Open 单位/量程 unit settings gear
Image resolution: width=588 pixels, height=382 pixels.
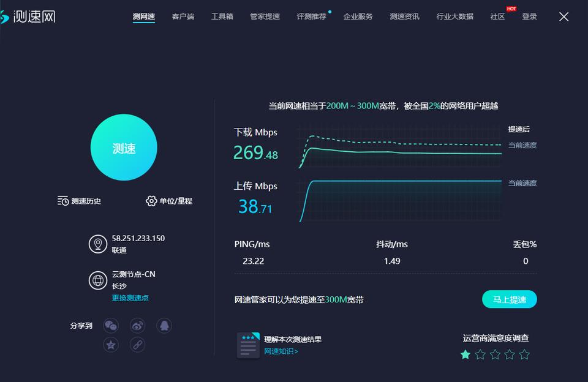pos(169,201)
